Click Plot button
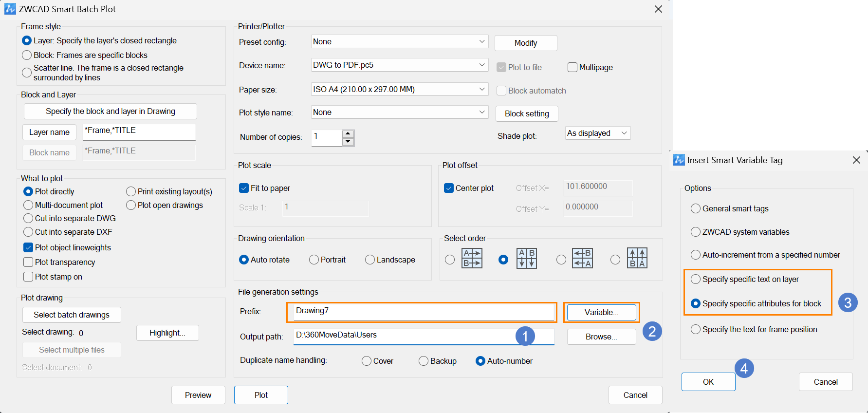 (x=261, y=395)
